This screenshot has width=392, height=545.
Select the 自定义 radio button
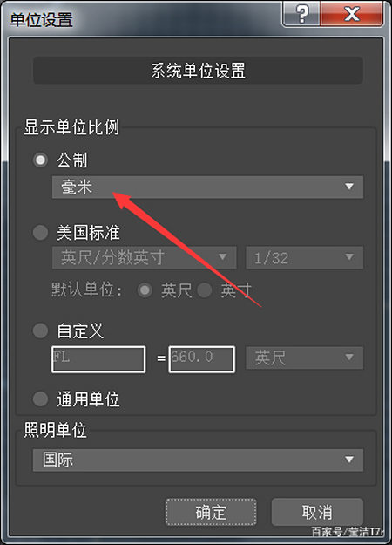click(x=40, y=330)
